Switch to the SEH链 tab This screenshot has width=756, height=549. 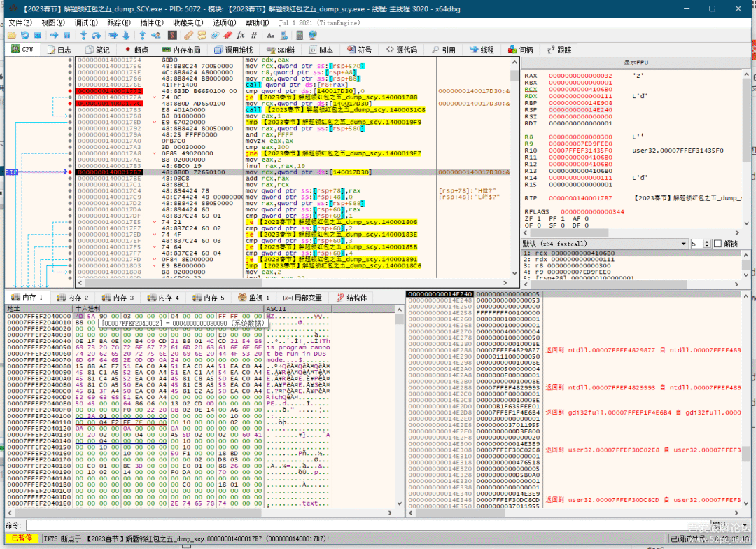[281, 50]
